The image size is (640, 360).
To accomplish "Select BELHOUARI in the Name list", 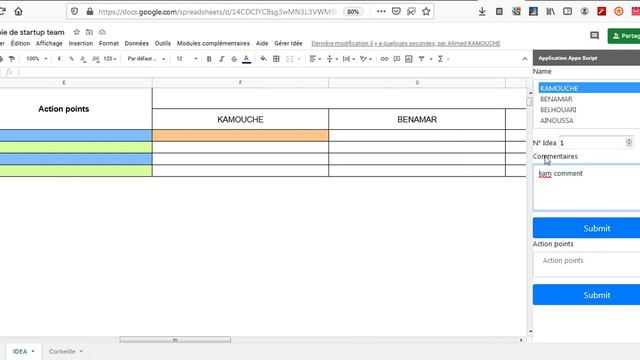I will (558, 110).
